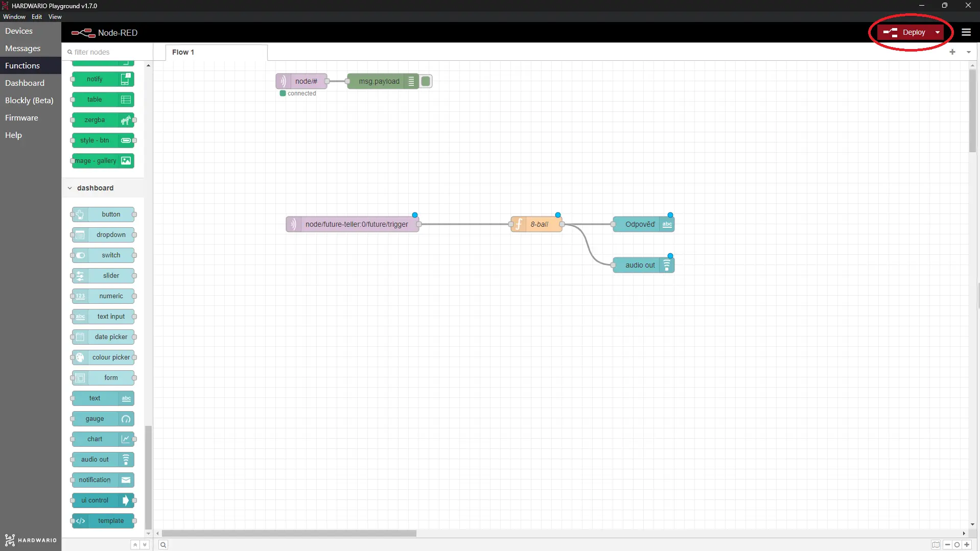Open the Devices section
This screenshot has height=551, width=980.
point(31,31)
